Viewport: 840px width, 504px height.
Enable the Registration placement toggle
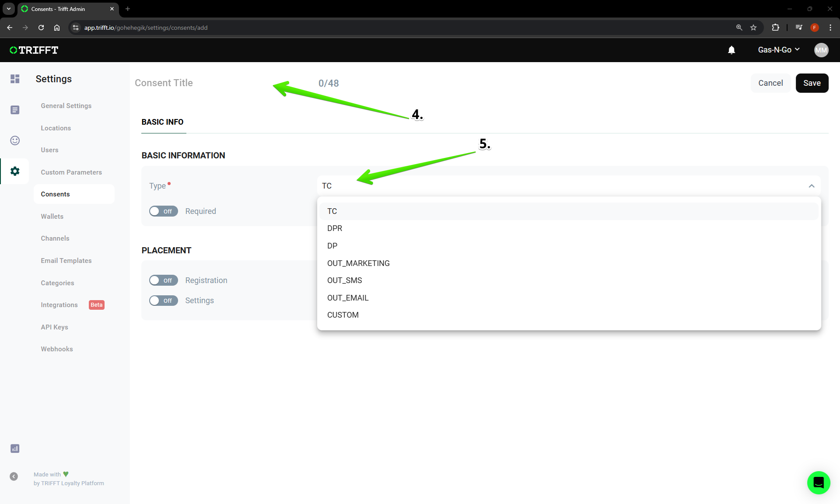(163, 280)
